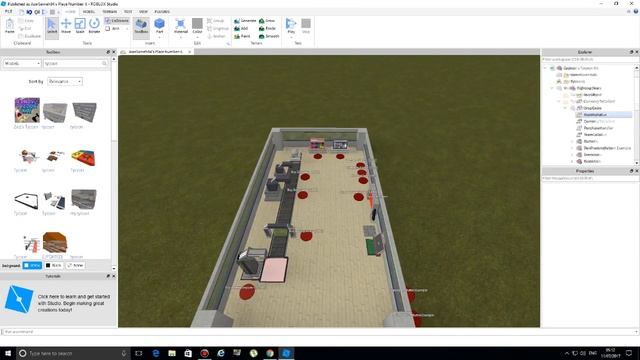This screenshot has width=640, height=360.
Task: Toggle the Join checkbox
Action: pyautogui.click(x=113, y=29)
